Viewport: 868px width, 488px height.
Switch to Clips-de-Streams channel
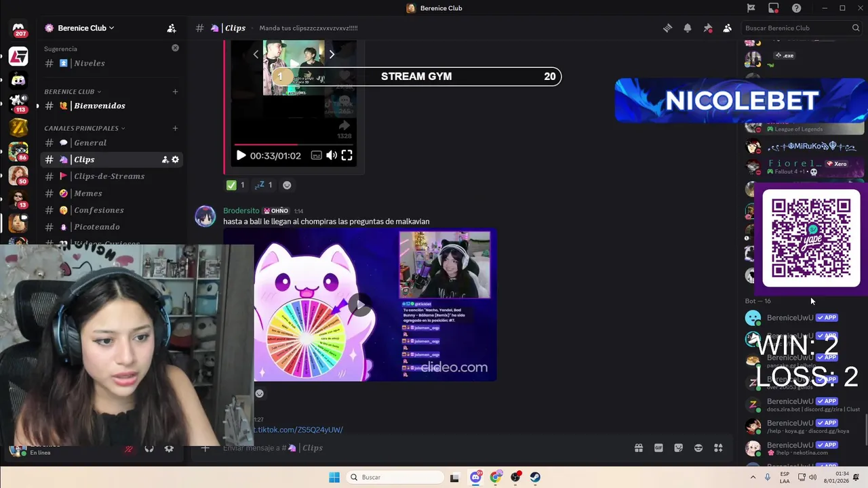[x=111, y=176]
